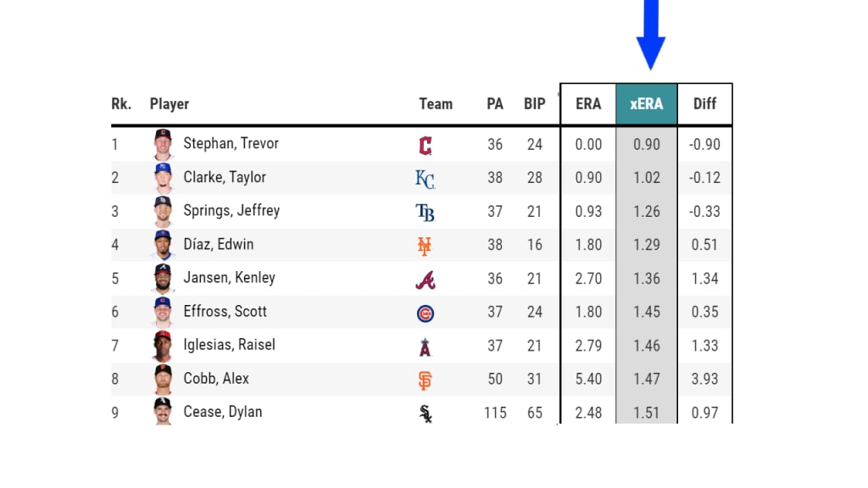Sort by the Diff column header

pyautogui.click(x=704, y=104)
